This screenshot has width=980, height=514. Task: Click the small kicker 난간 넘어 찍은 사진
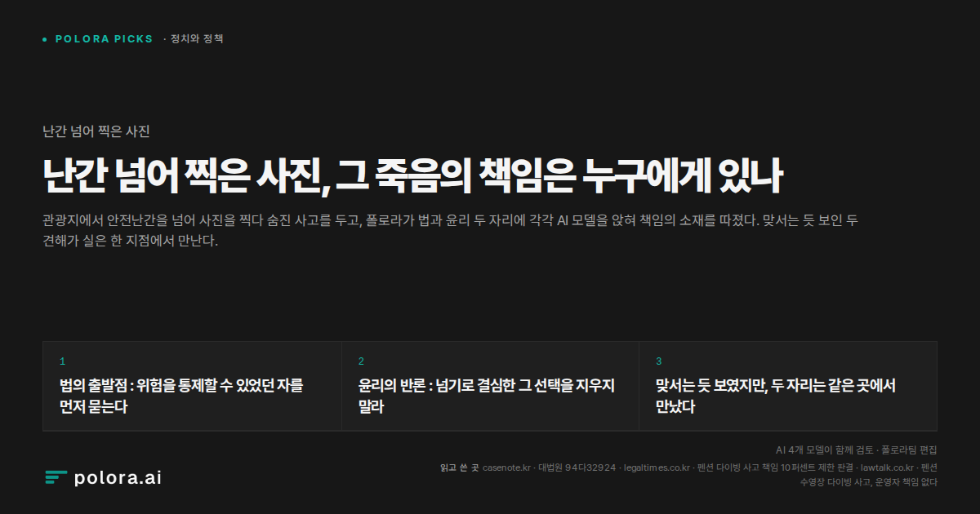click(96, 131)
